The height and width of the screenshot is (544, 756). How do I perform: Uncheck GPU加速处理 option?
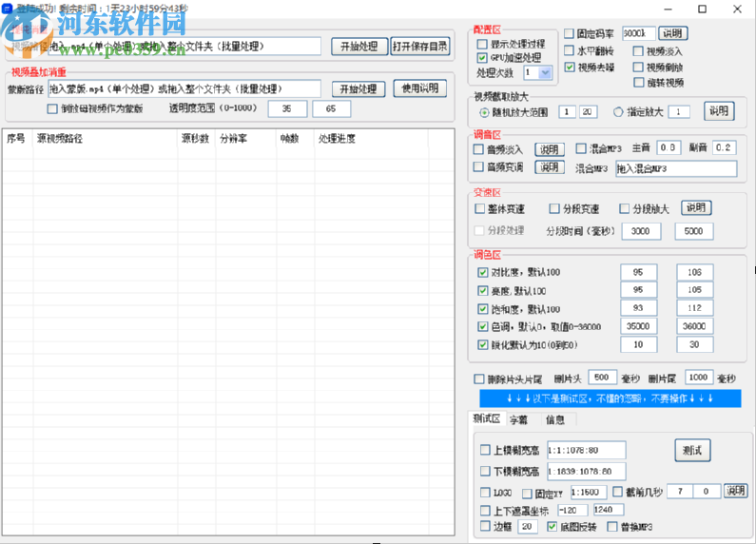482,58
